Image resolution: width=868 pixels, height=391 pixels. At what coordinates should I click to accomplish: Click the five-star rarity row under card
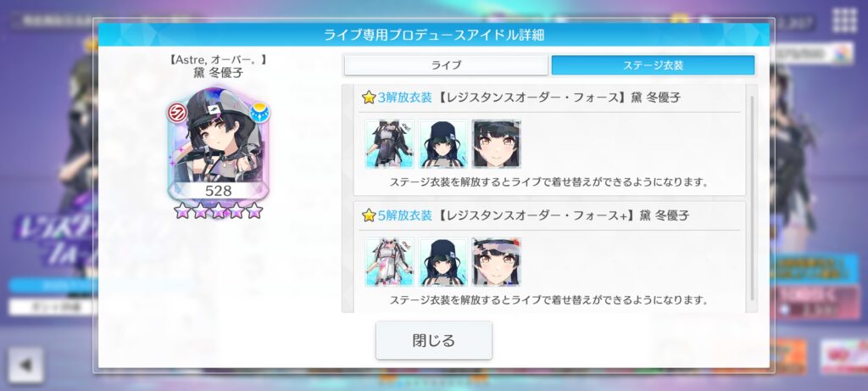tap(218, 210)
